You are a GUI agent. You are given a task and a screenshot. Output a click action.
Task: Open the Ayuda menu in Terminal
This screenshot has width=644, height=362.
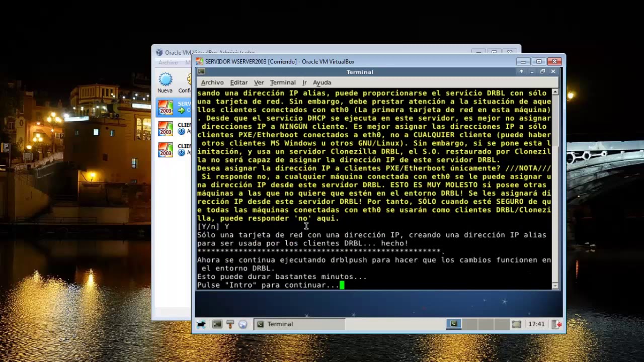tap(322, 82)
